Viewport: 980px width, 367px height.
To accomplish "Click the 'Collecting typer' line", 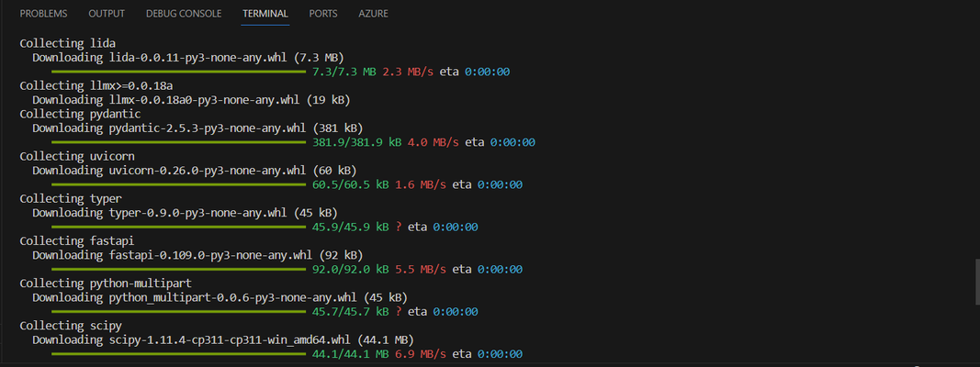I will pyautogui.click(x=71, y=198).
